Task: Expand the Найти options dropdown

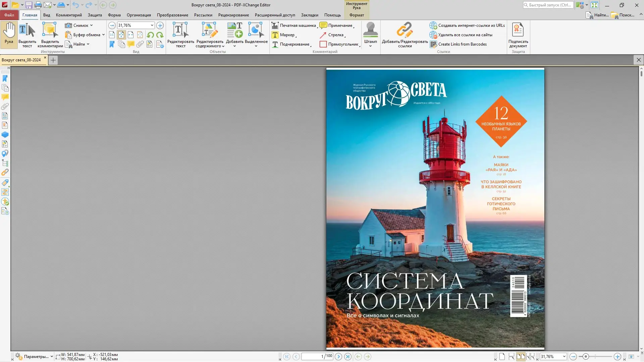Action: 88,44
